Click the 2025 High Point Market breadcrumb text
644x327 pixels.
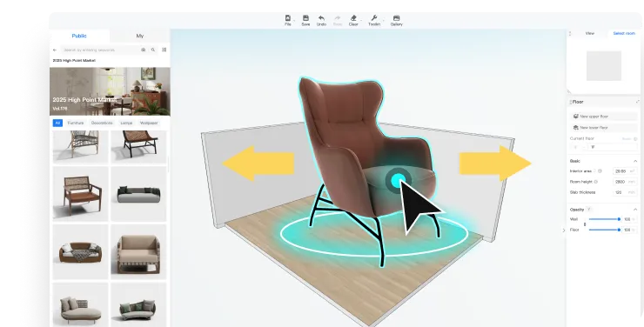(x=74, y=60)
